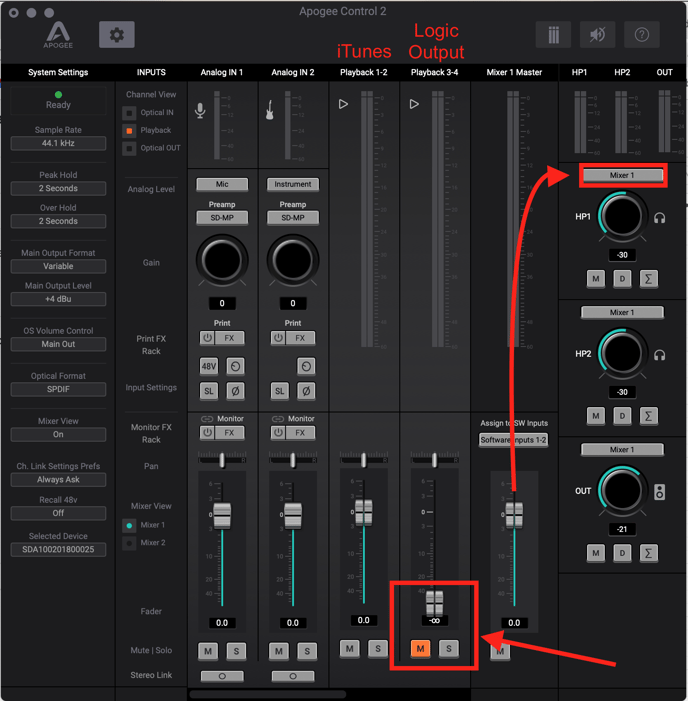Toggle the Optical OUT channel view checkbox
Screen dimensions: 688x701
(x=129, y=148)
